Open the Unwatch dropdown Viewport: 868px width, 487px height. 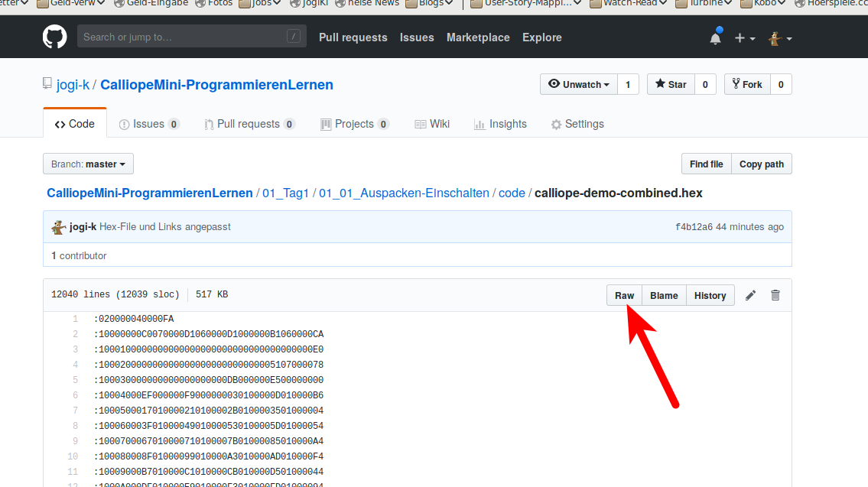[x=578, y=84]
